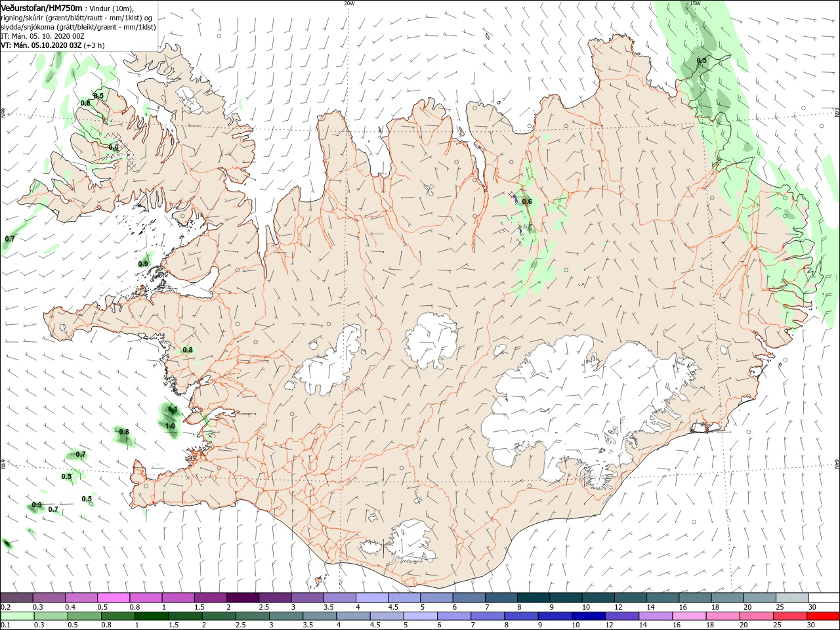Click the 'Vindur (10m)' parameter label
The image size is (840, 630).
[x=110, y=8]
